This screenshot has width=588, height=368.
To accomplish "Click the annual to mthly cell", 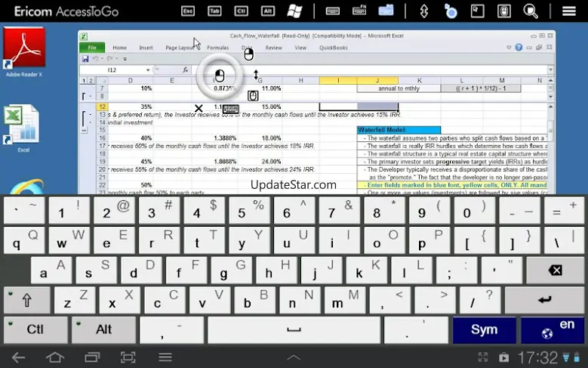I will pos(399,88).
